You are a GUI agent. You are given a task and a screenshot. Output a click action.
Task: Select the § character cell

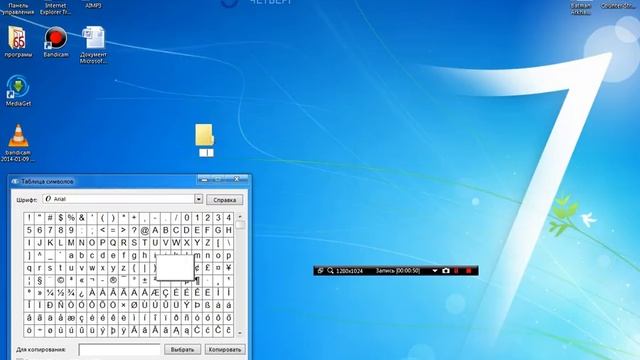tap(40, 280)
